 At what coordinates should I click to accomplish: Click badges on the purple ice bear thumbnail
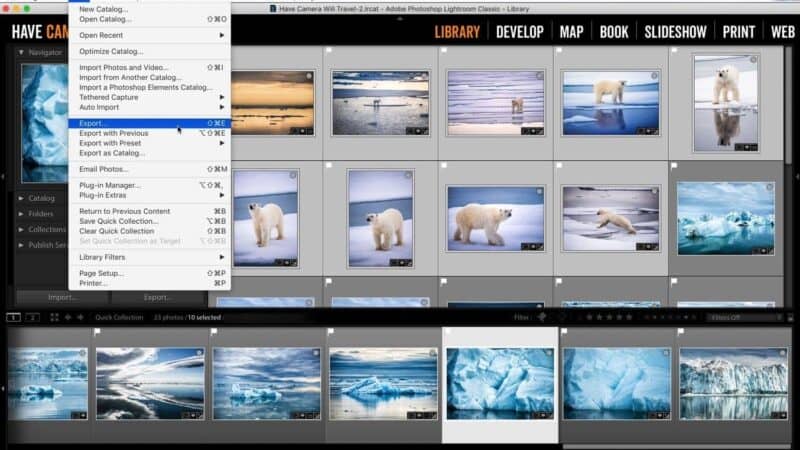coord(532,131)
